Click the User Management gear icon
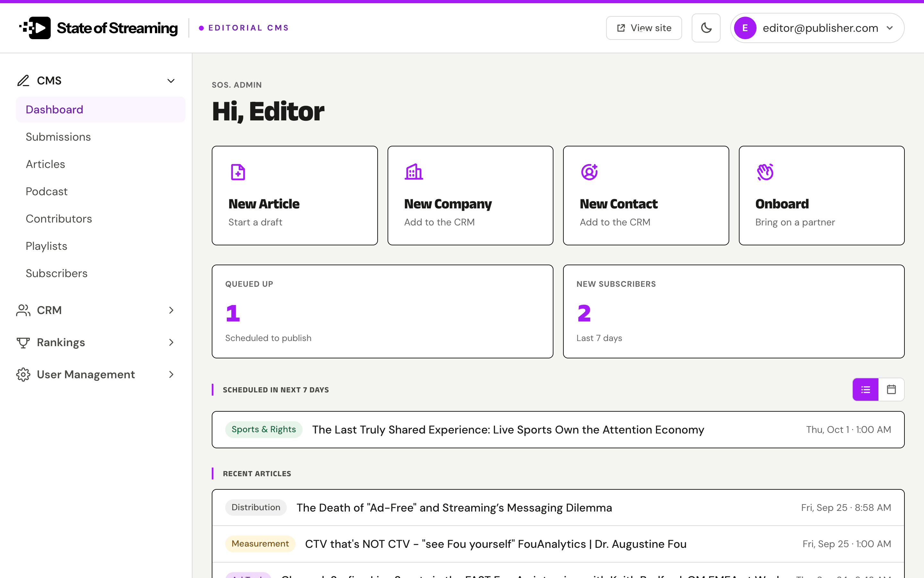This screenshot has width=924, height=578. coord(23,375)
